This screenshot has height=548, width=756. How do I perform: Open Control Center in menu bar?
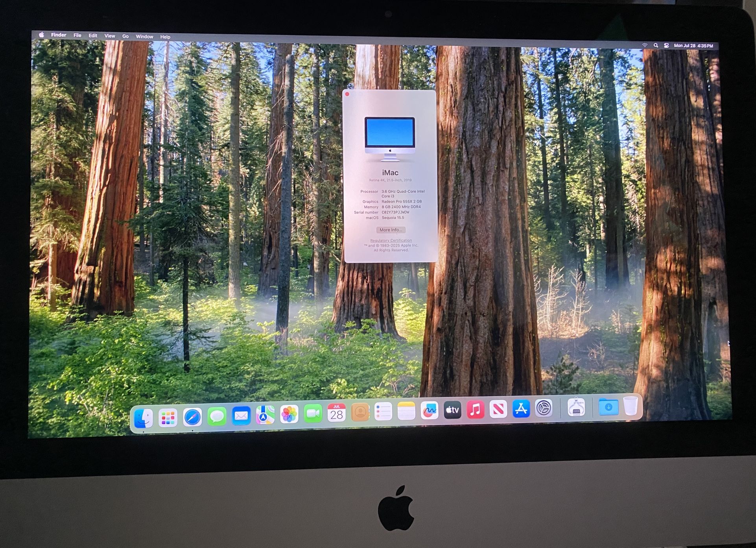tap(666, 46)
